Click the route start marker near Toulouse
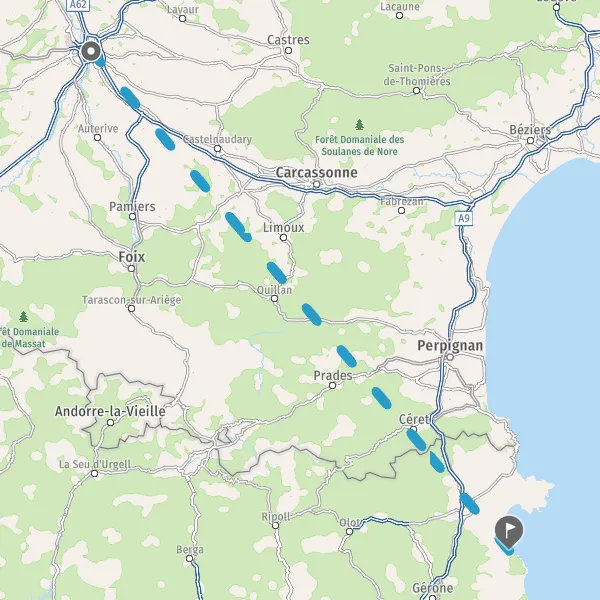This screenshot has height=600, width=600. coord(91,51)
